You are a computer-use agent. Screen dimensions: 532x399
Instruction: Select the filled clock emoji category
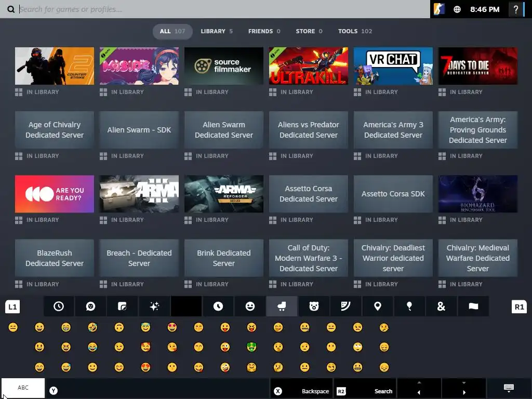pos(218,307)
